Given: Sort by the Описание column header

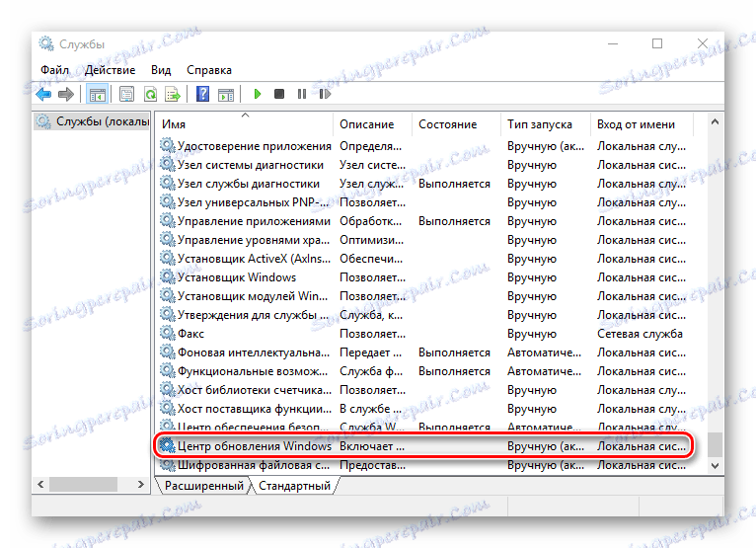Looking at the screenshot, I should tap(372, 124).
